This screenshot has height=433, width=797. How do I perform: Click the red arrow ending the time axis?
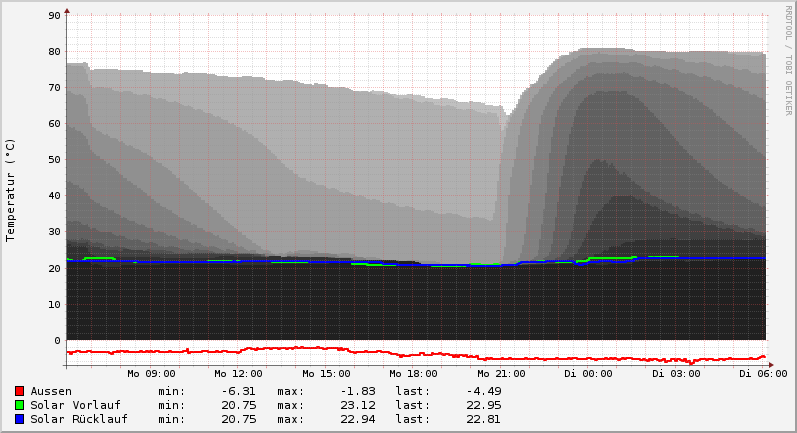pyautogui.click(x=769, y=364)
